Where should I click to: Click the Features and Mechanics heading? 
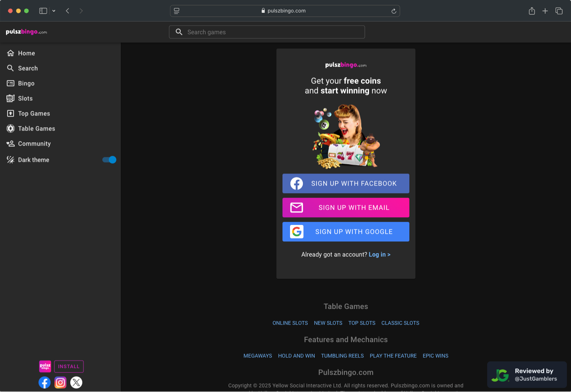point(346,340)
